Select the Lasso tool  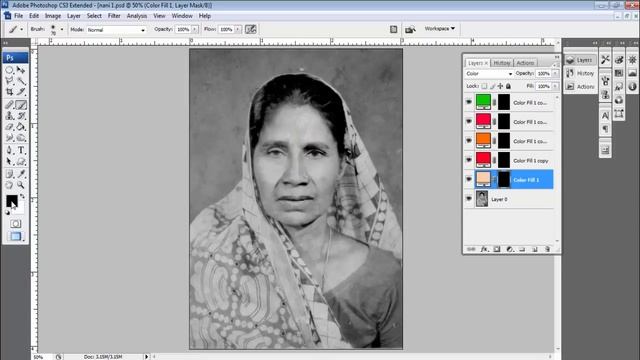click(9, 81)
